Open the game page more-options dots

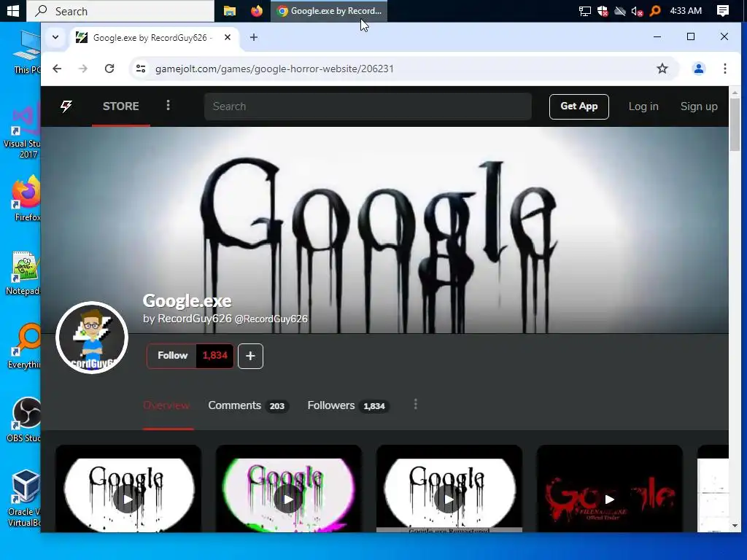pyautogui.click(x=415, y=404)
